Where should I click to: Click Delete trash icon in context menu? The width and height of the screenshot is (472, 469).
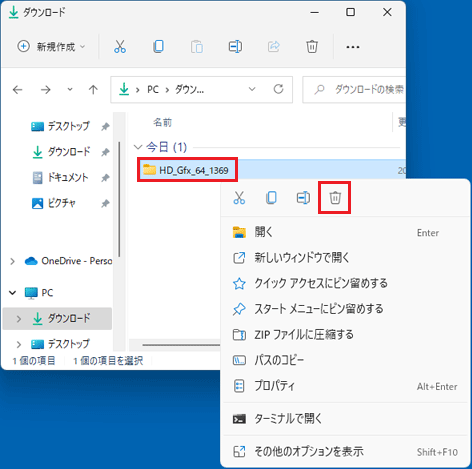point(335,198)
